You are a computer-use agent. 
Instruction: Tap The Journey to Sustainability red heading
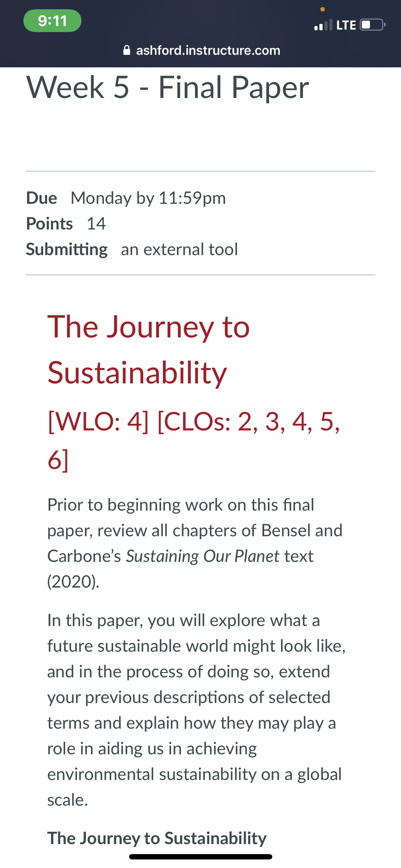click(x=149, y=350)
